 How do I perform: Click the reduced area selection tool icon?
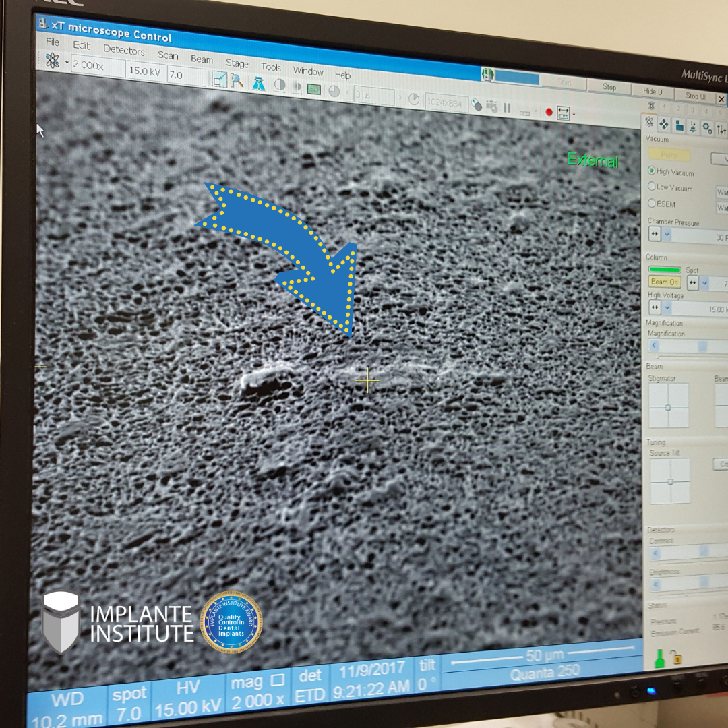[x=220, y=80]
